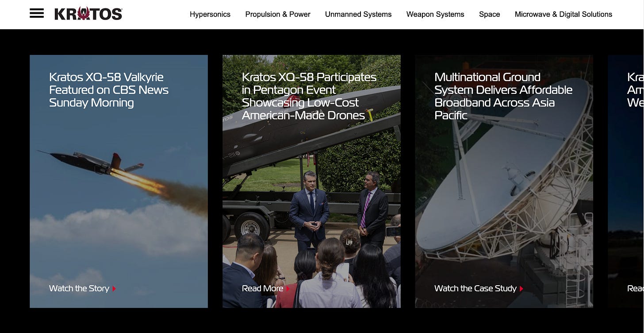
Task: Open the Unmanned Systems menu
Action: [x=358, y=14]
